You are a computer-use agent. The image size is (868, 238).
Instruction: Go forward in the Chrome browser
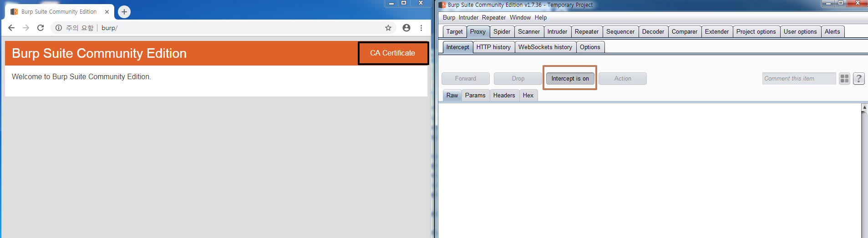pyautogui.click(x=26, y=28)
